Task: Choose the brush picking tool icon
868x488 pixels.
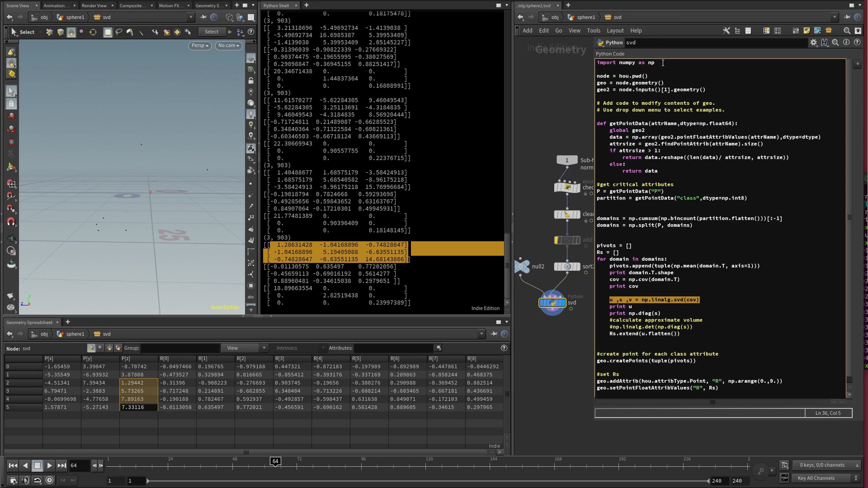Action: [130, 32]
